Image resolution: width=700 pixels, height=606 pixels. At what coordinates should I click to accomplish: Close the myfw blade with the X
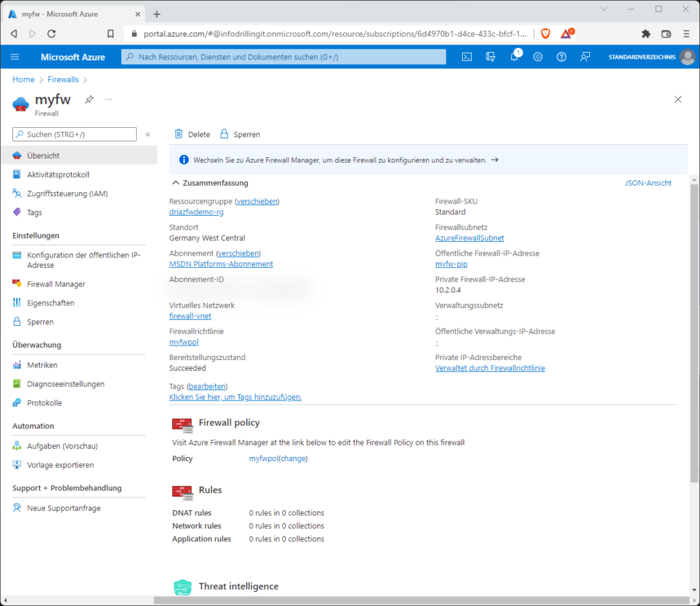click(677, 100)
